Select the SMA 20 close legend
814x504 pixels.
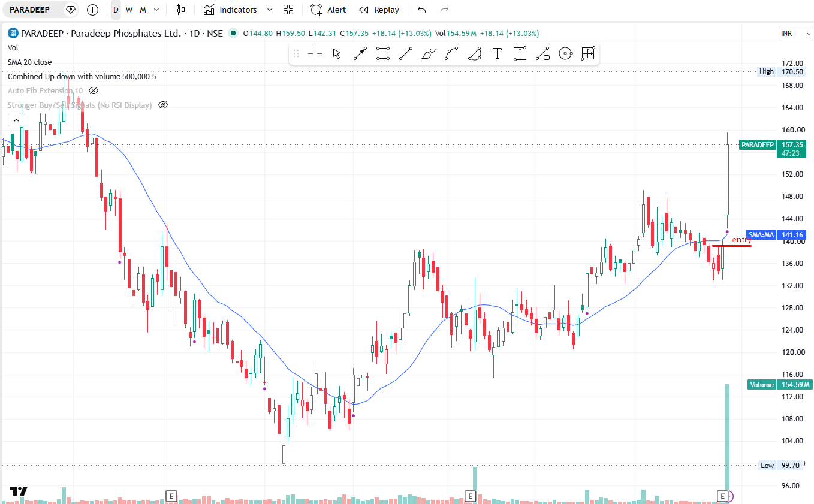pyautogui.click(x=29, y=62)
